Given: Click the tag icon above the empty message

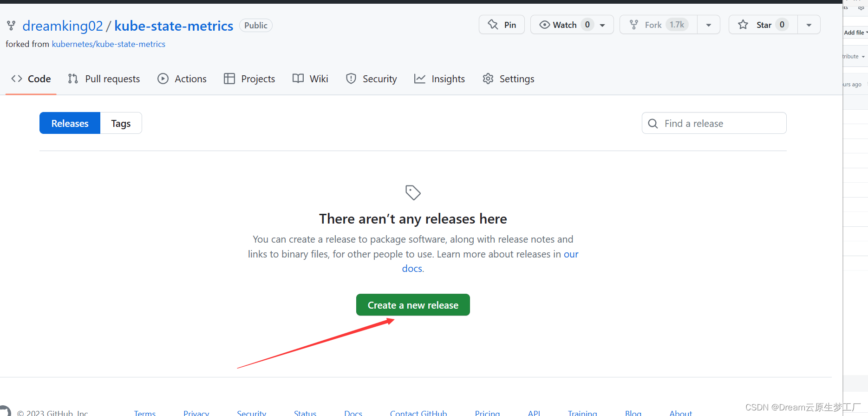Looking at the screenshot, I should (413, 192).
